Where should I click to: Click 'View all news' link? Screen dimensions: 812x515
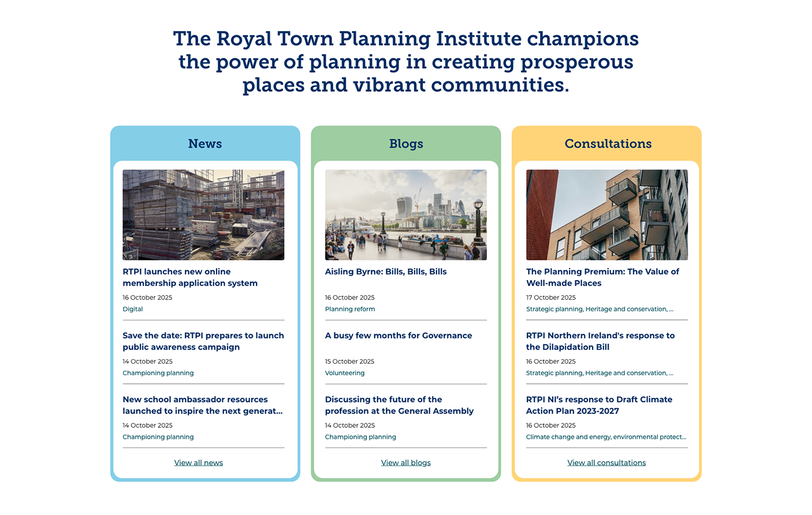198,462
